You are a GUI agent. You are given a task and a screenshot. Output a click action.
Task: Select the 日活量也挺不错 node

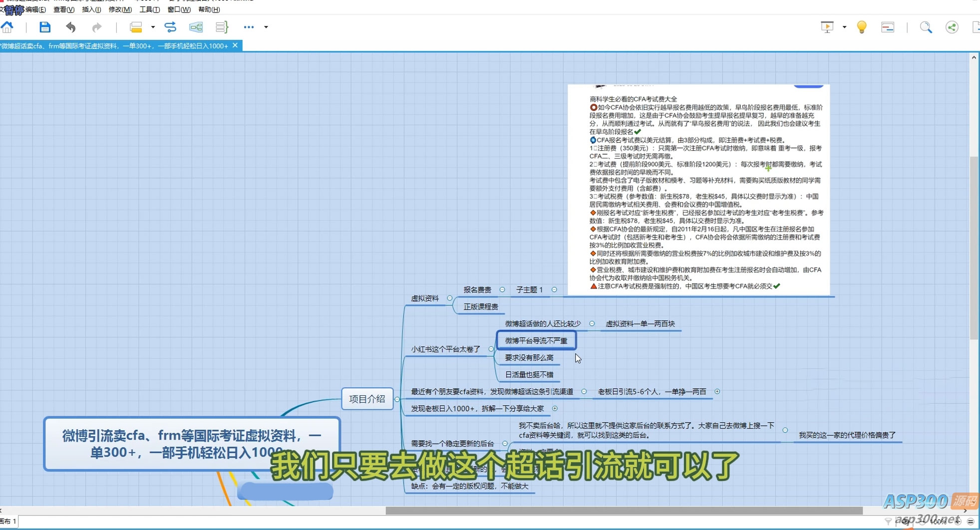[x=529, y=375]
